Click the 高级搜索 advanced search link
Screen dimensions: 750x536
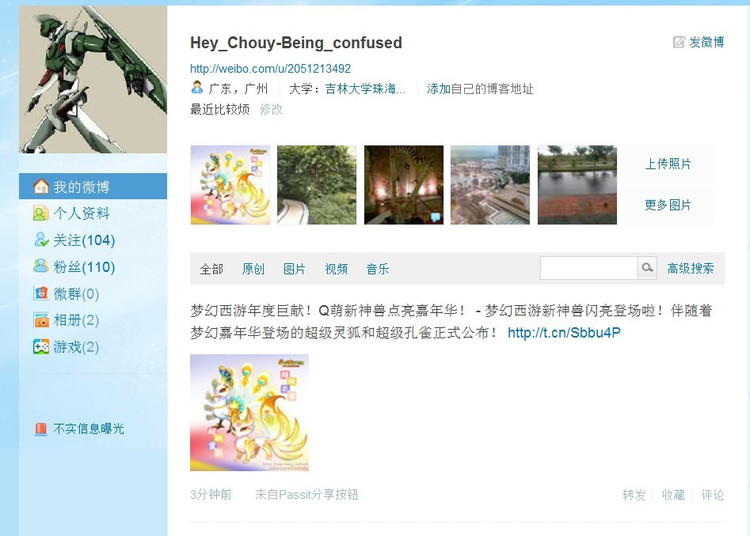pos(690,268)
